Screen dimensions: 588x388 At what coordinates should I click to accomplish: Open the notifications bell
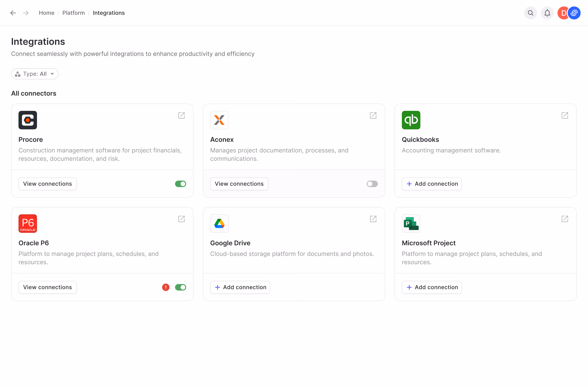pos(547,13)
